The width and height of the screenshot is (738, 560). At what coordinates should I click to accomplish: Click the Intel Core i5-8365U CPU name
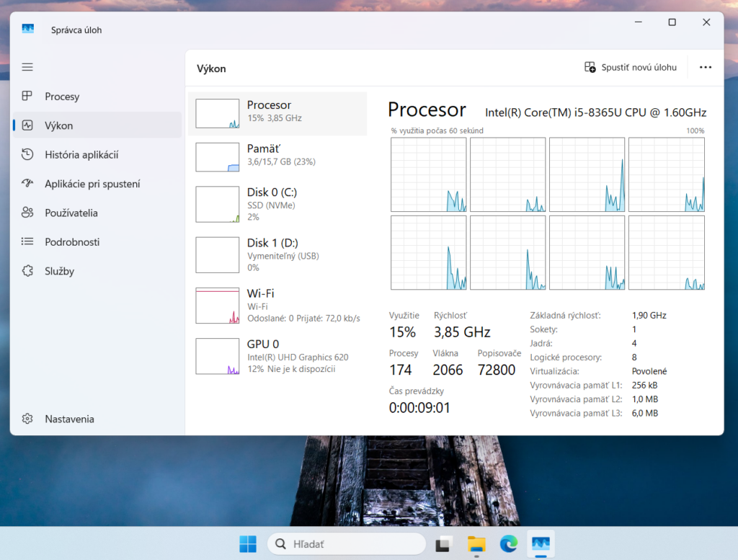coord(595,112)
